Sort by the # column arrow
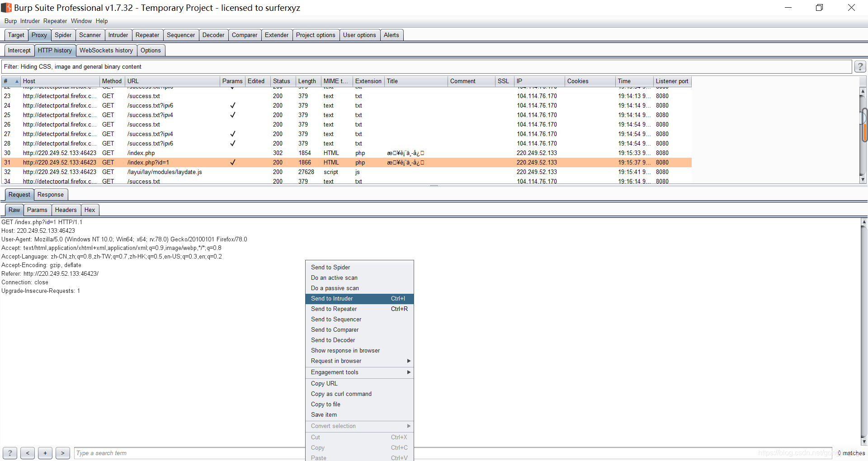This screenshot has width=868, height=461. [x=17, y=81]
